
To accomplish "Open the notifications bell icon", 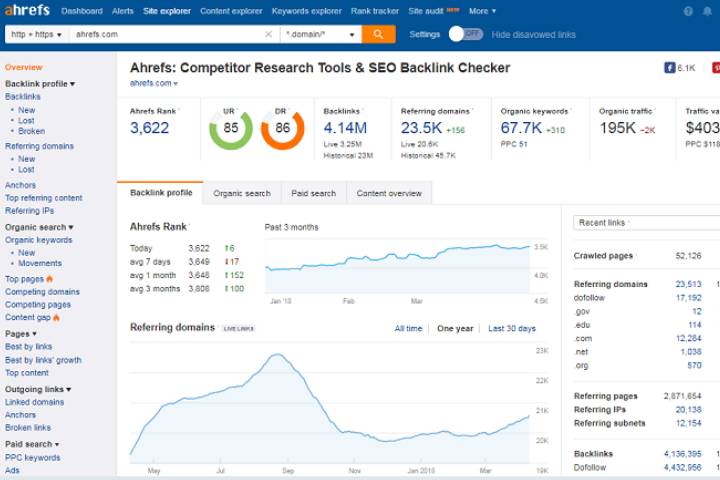I will [x=707, y=11].
